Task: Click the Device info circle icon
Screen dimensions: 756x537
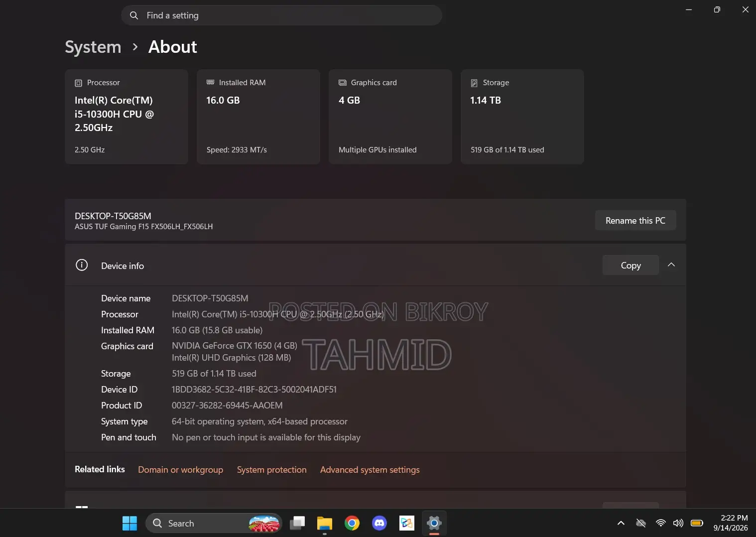Action: (x=82, y=265)
